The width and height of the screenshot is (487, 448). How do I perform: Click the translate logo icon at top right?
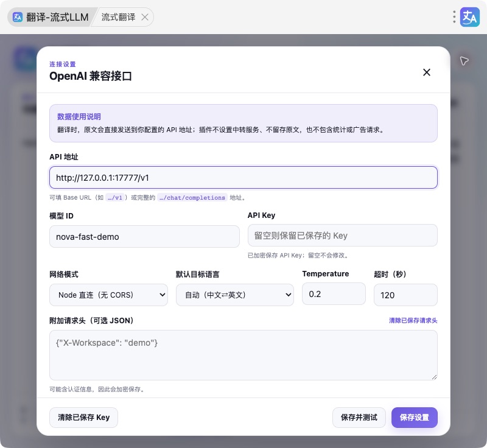[469, 17]
